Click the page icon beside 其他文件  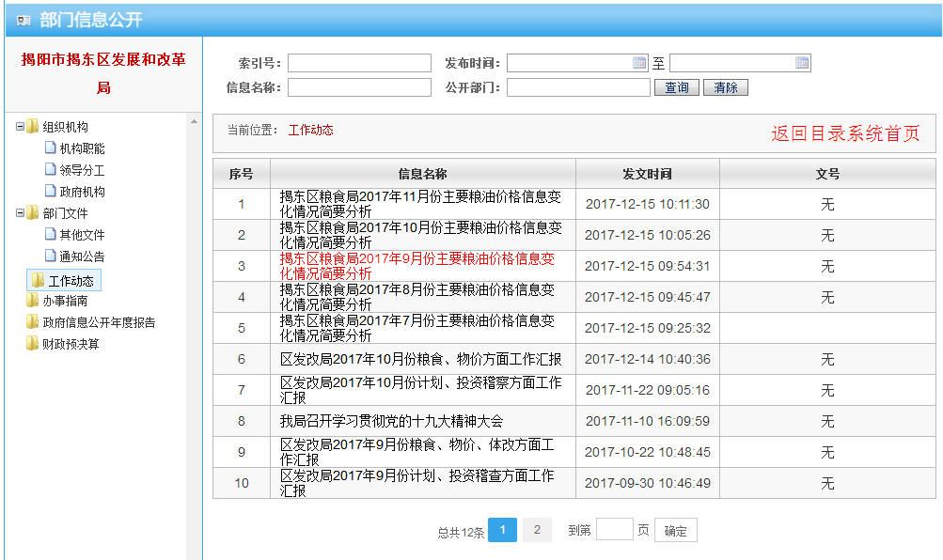pyautogui.click(x=51, y=234)
